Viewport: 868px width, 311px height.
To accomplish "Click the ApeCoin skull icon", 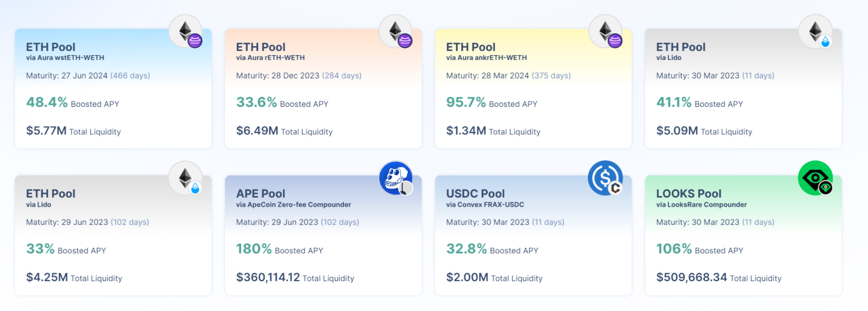I will [396, 178].
